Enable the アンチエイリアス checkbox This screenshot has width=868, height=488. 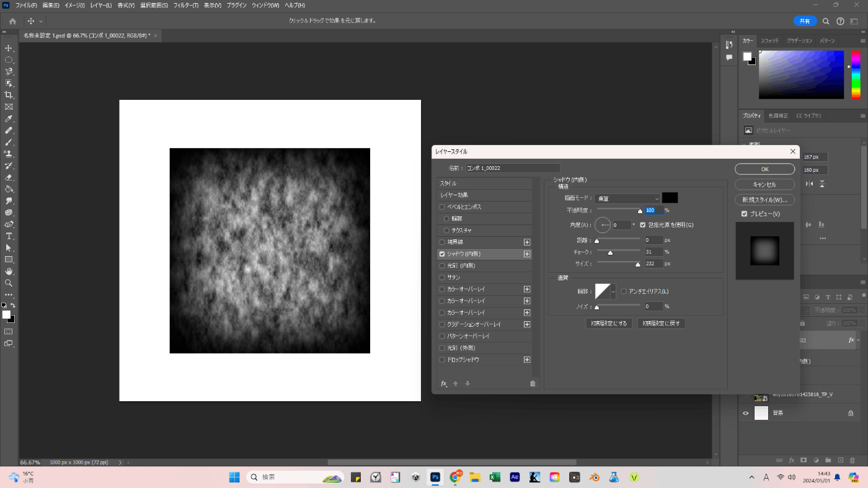[x=624, y=291]
